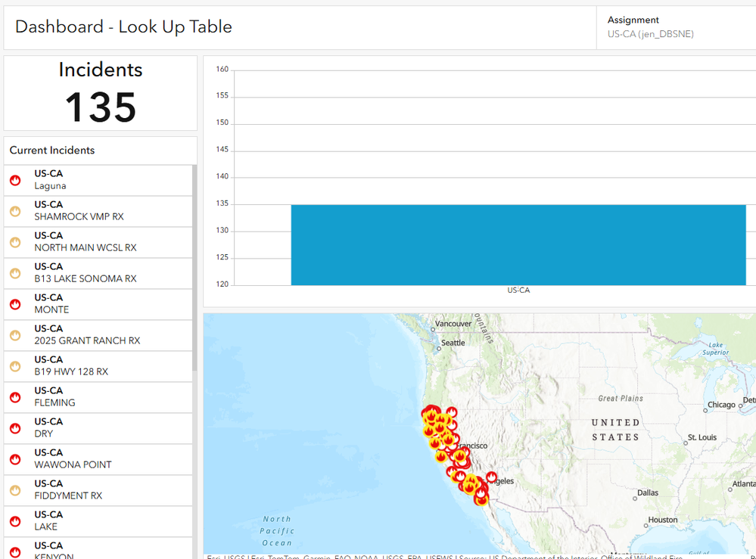Click the red fire icon beside MONTE

[x=15, y=304]
